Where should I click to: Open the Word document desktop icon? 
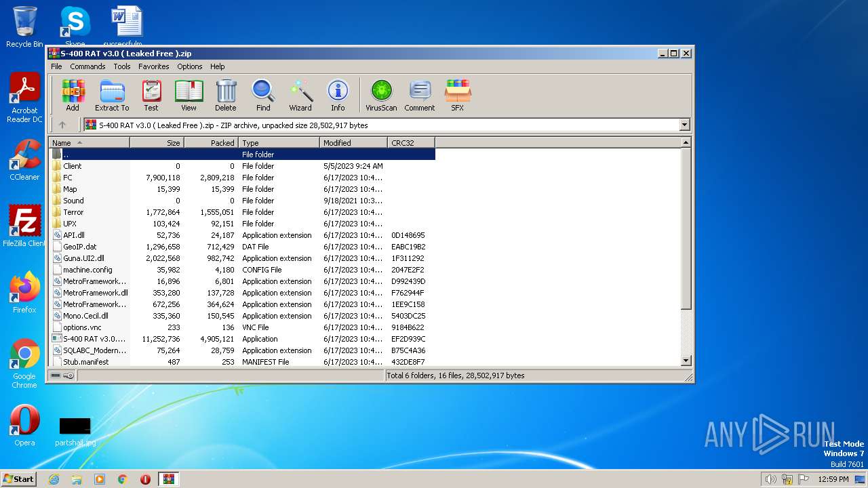pos(126,26)
